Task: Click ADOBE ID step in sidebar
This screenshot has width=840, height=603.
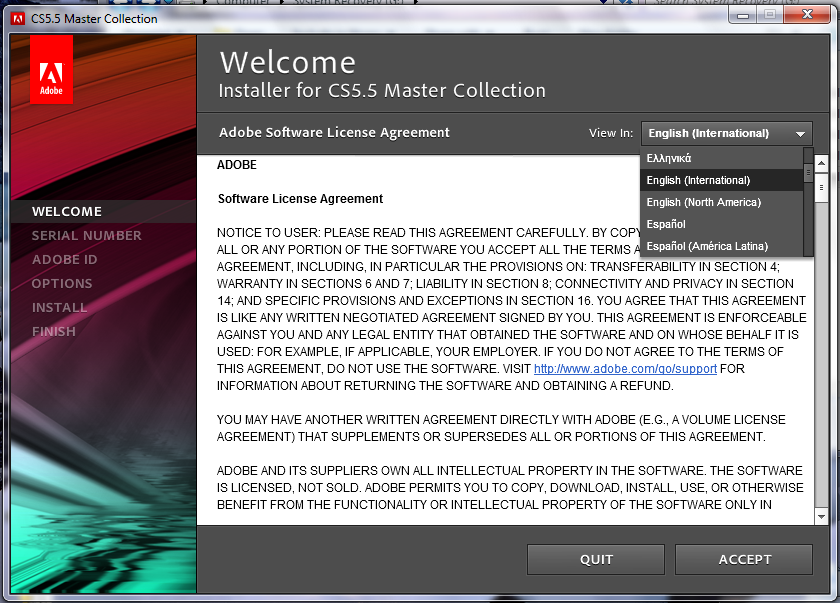Action: click(65, 260)
